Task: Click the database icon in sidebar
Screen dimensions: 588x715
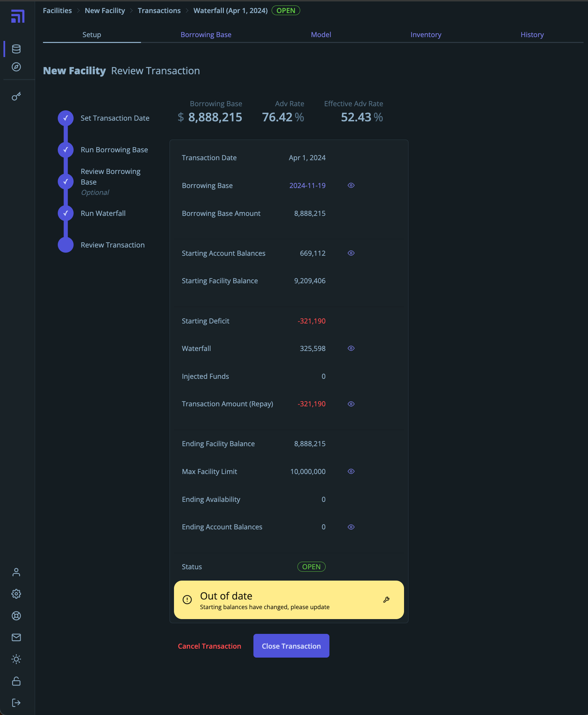Action: click(x=16, y=49)
